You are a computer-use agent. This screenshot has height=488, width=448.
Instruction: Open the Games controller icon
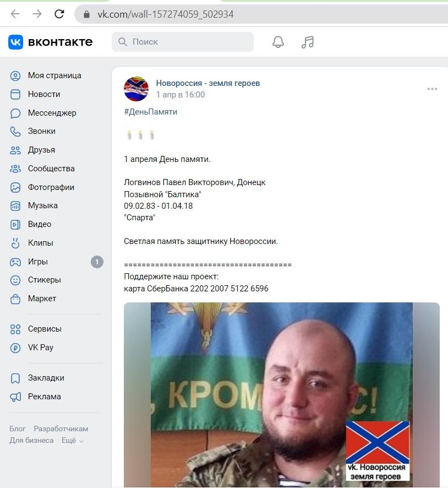click(15, 262)
